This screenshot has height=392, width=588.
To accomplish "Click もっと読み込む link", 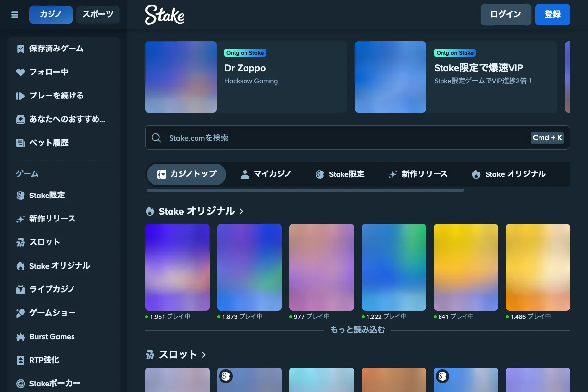I will coord(357,330).
